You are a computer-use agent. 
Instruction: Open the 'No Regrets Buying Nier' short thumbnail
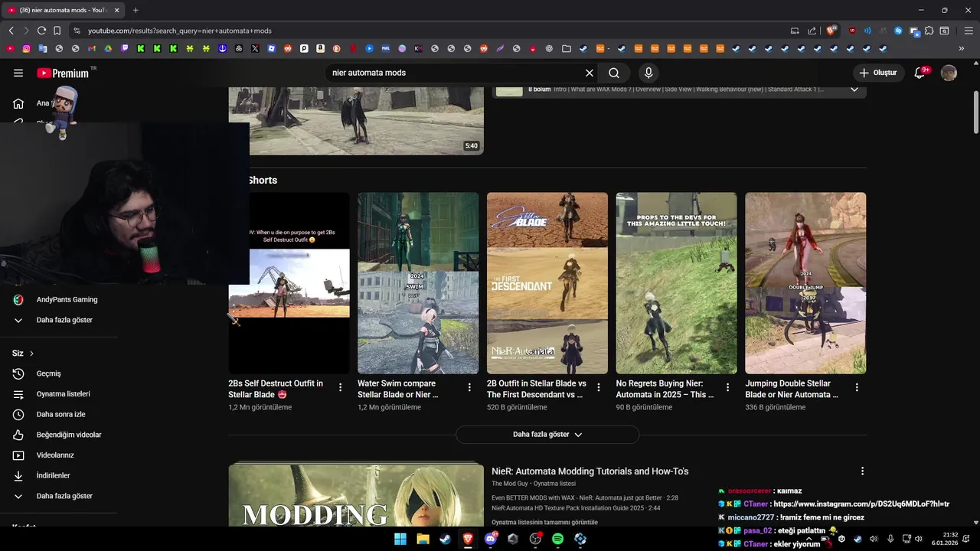coord(677,283)
